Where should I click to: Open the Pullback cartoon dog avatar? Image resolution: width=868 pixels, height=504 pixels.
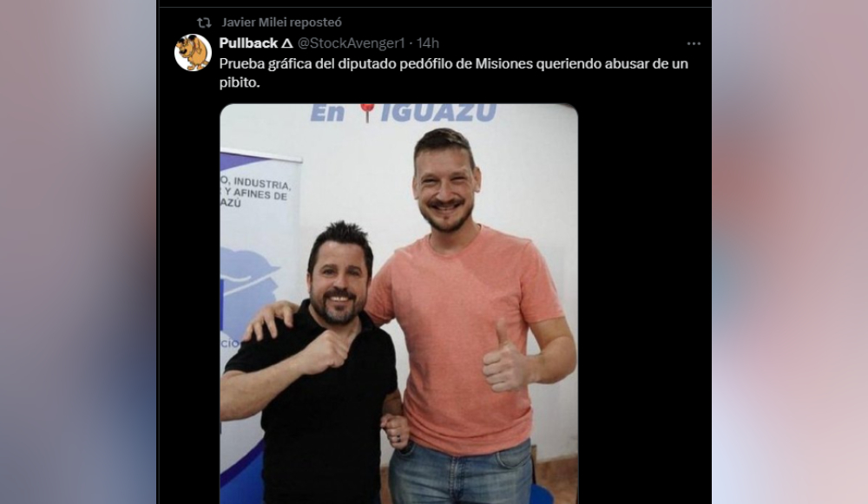click(194, 53)
